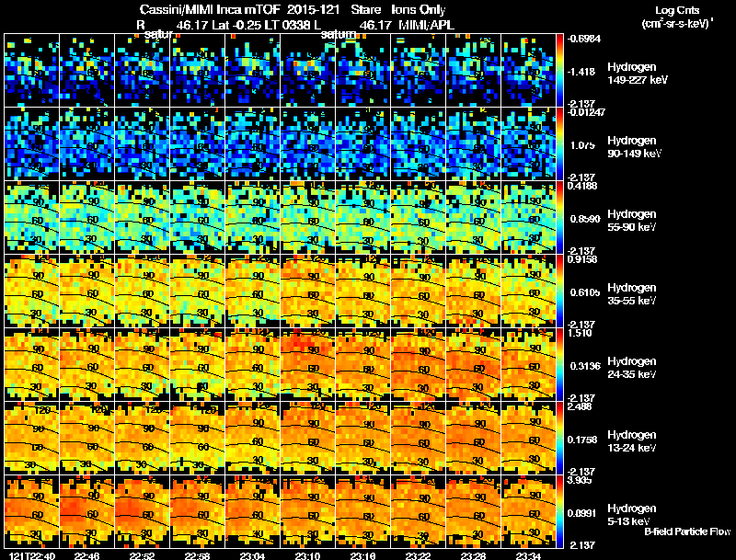Click the '0.4188' colorbar value
736x560 pixels.
pos(582,186)
